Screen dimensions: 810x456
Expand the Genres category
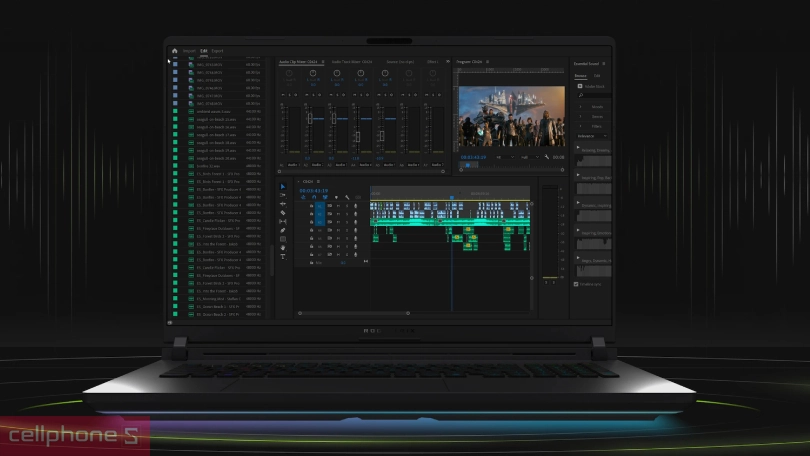tap(580, 117)
